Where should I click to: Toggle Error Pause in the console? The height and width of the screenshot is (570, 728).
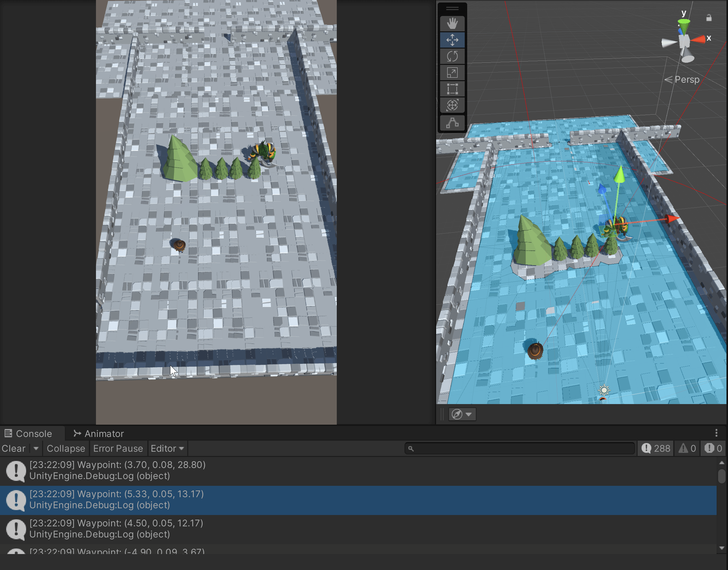118,448
